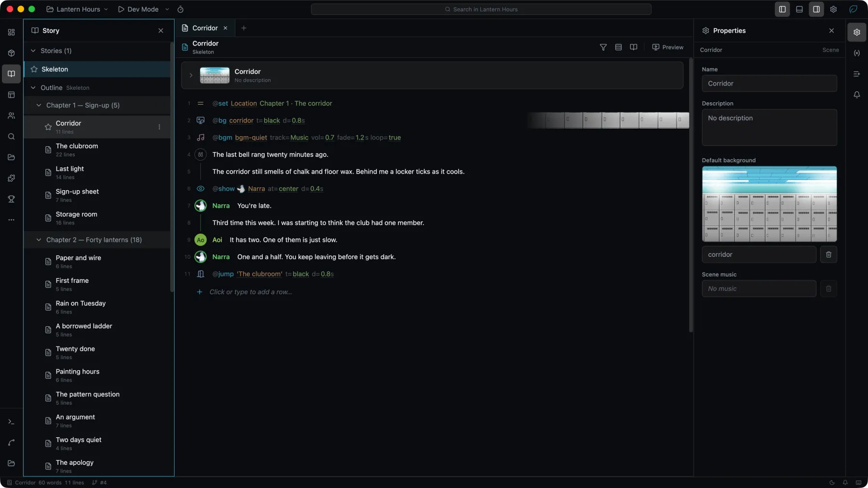The image size is (868, 488).
Task: Open the folder icon below search in left rail
Action: click(11, 157)
